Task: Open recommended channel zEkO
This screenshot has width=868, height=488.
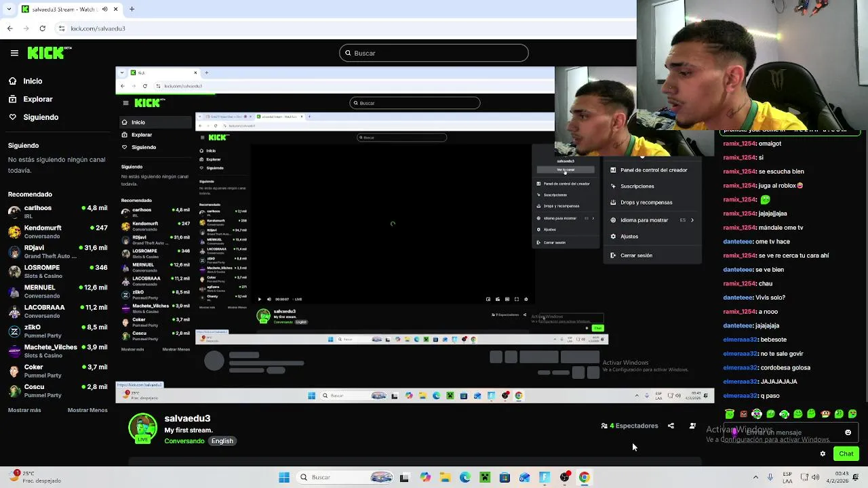Action: pos(57,331)
